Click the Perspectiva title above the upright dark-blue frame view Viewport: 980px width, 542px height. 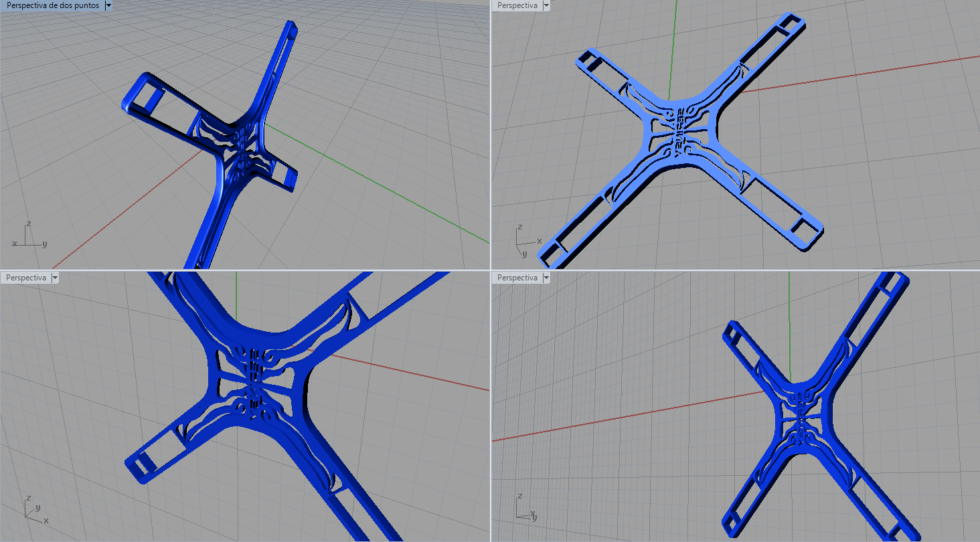[517, 277]
